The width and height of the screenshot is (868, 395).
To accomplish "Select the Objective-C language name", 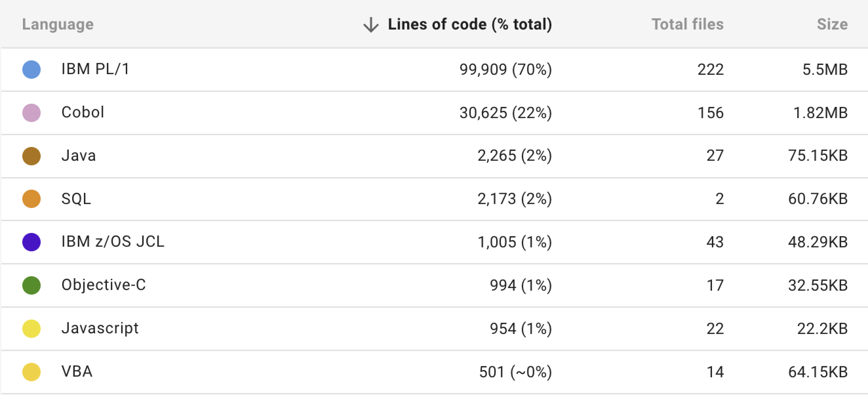I will tap(104, 285).
